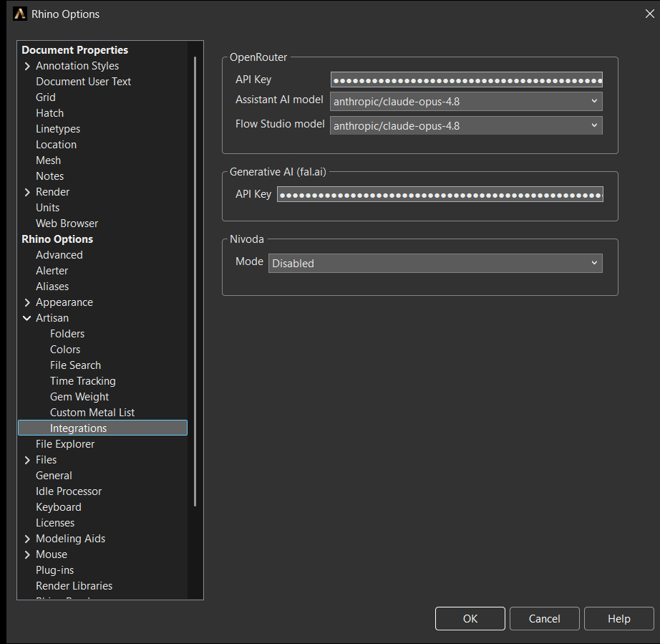Click the Help button
Image resolution: width=660 pixels, height=644 pixels.
[x=618, y=618]
